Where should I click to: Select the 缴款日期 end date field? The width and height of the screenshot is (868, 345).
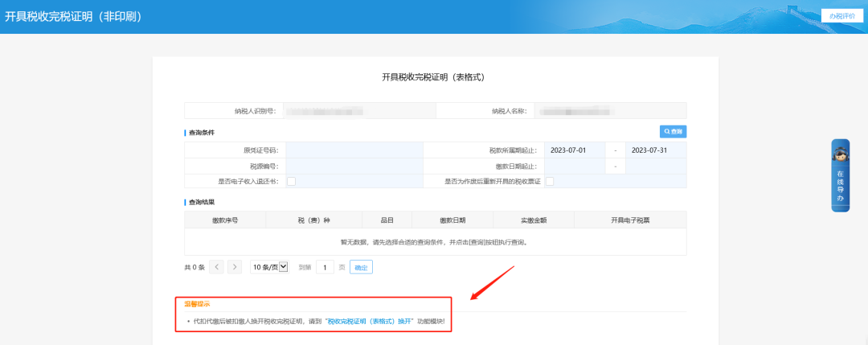point(655,166)
